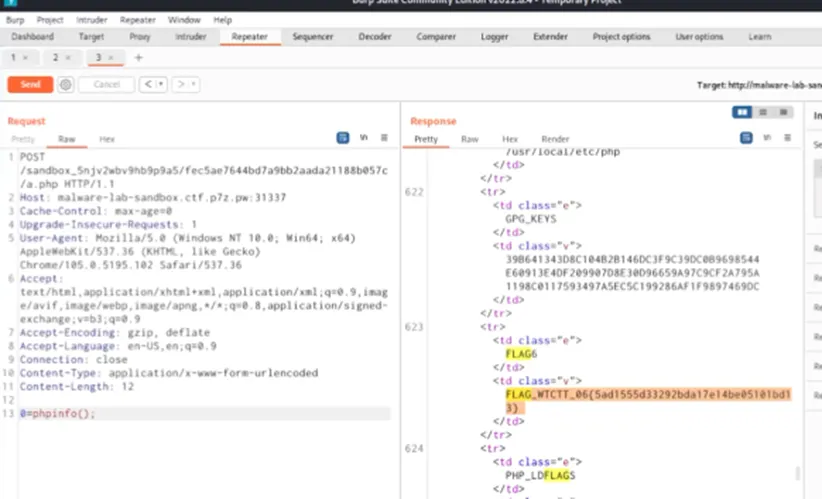This screenshot has height=499, width=822.
Task: Click the highlighted FLAG_WTCTT_06 value in response
Action: coord(648,401)
